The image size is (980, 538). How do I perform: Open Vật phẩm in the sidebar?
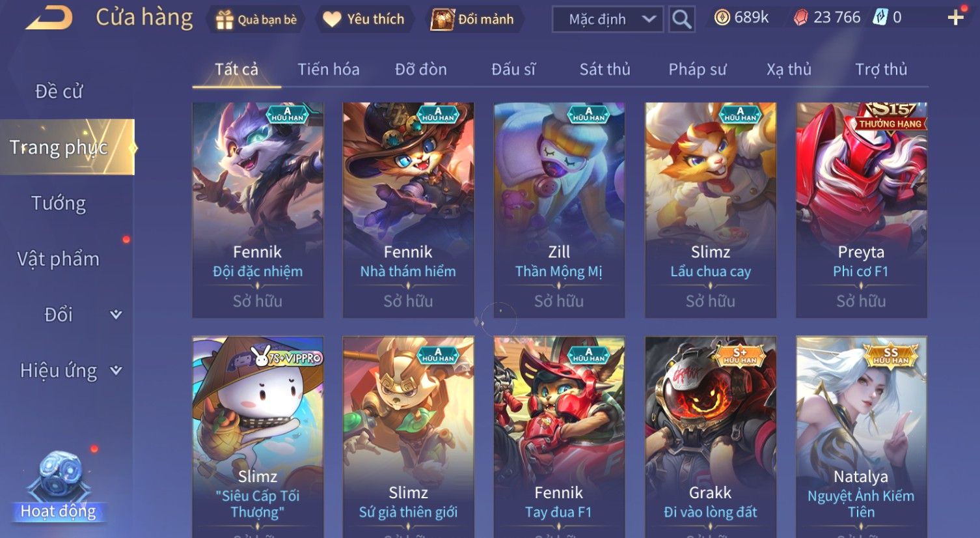click(59, 259)
